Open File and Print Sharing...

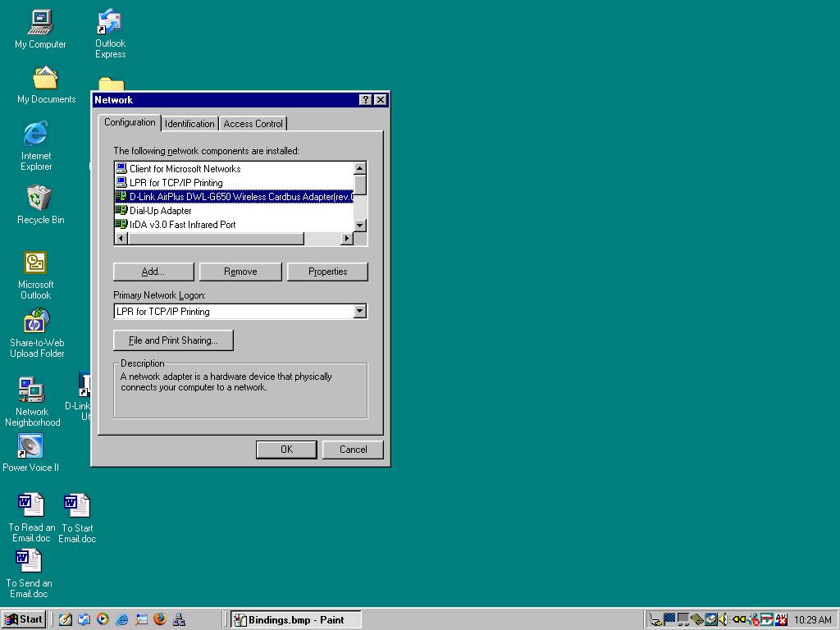(174, 340)
